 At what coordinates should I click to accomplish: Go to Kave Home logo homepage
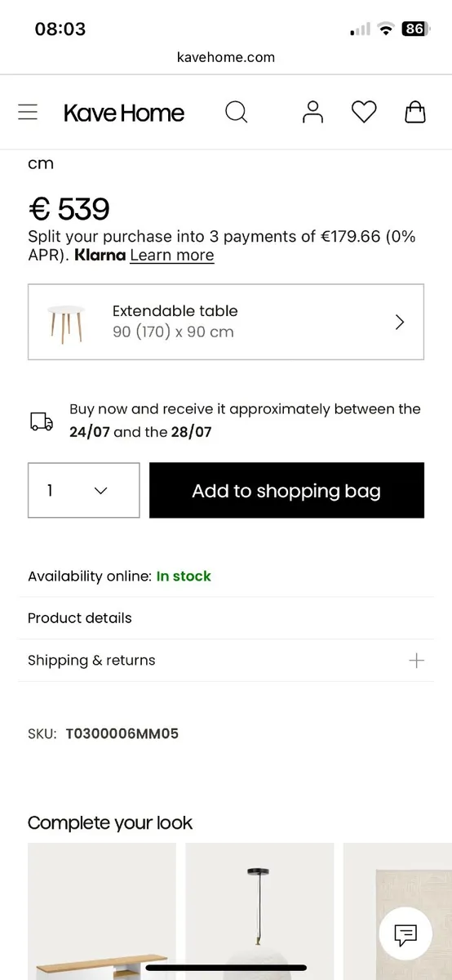tap(124, 113)
